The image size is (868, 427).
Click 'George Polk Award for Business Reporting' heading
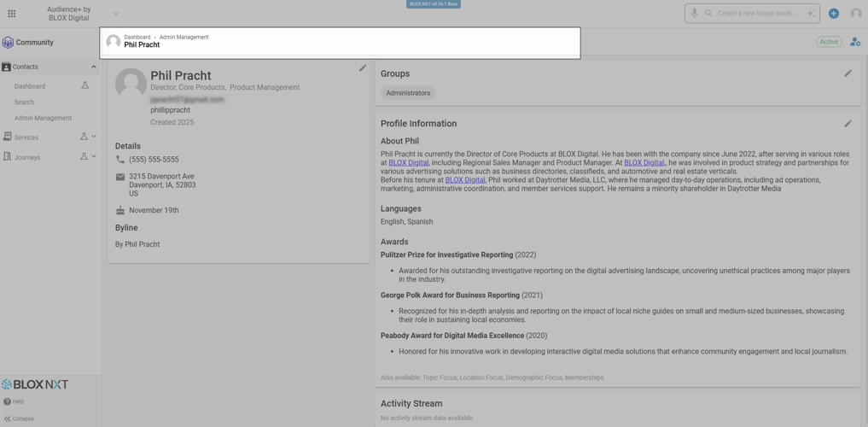click(x=450, y=295)
